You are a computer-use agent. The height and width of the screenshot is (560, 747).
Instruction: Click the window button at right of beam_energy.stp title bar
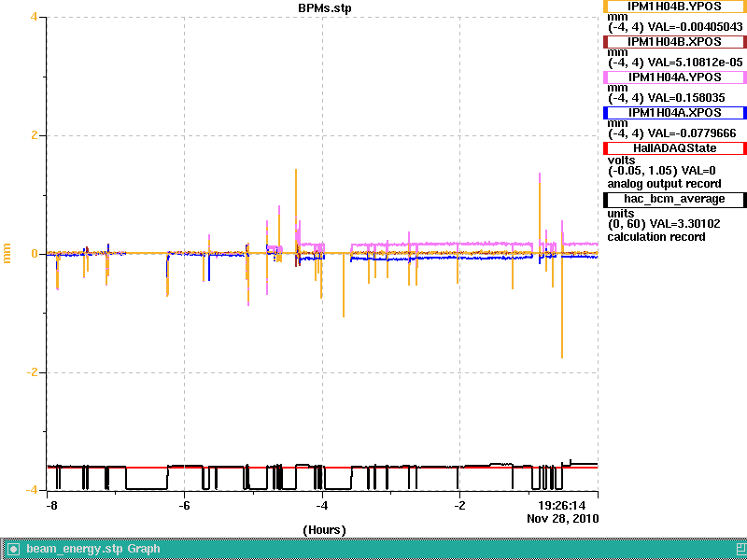coord(741,550)
